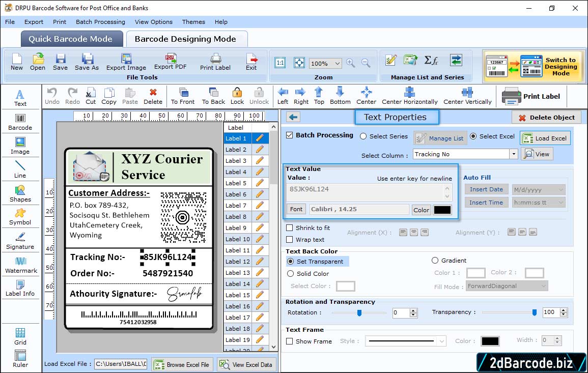
Task: Click View Excel Data button
Action: click(x=246, y=364)
